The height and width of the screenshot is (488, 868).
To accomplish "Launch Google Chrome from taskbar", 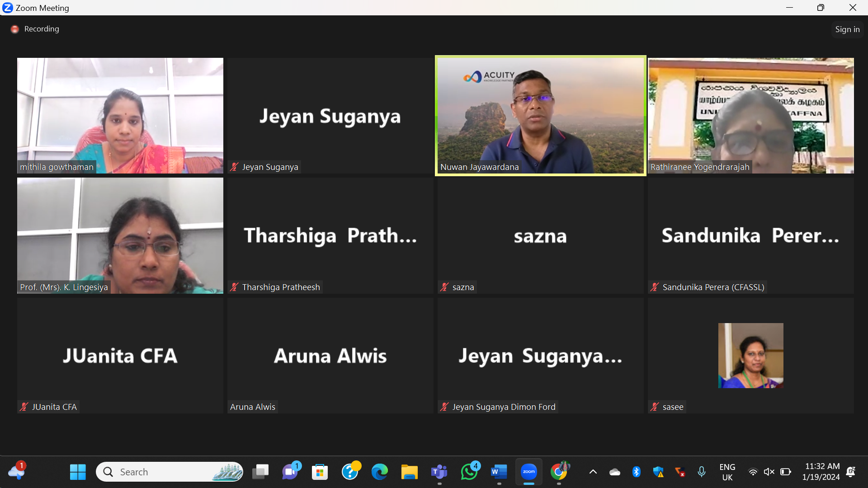I will (x=559, y=472).
